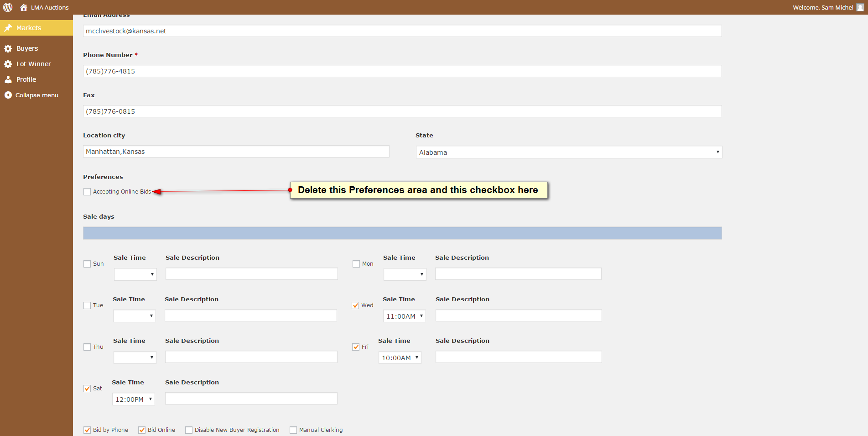The height and width of the screenshot is (436, 868).
Task: Enable the Mon sale day checkbox
Action: [356, 264]
